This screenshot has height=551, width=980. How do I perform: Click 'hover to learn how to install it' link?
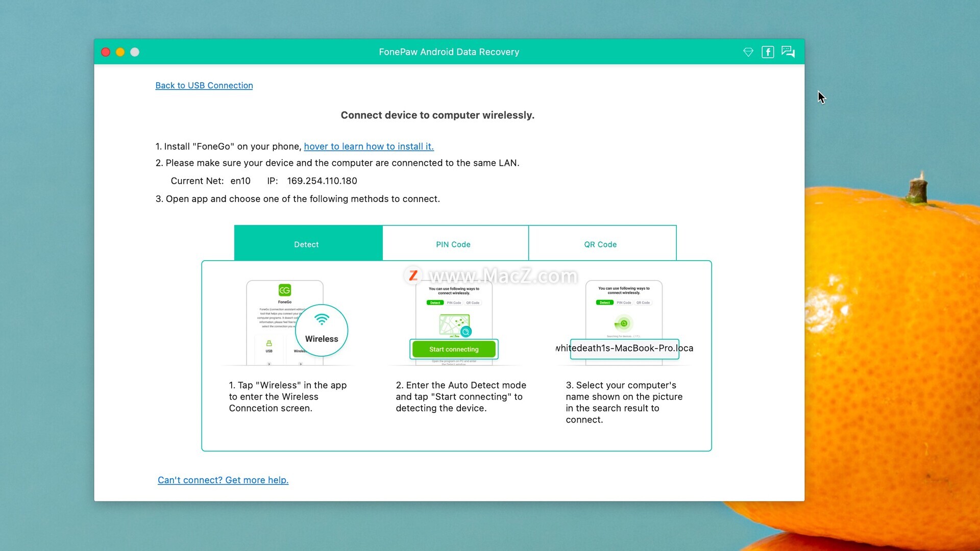pos(369,146)
